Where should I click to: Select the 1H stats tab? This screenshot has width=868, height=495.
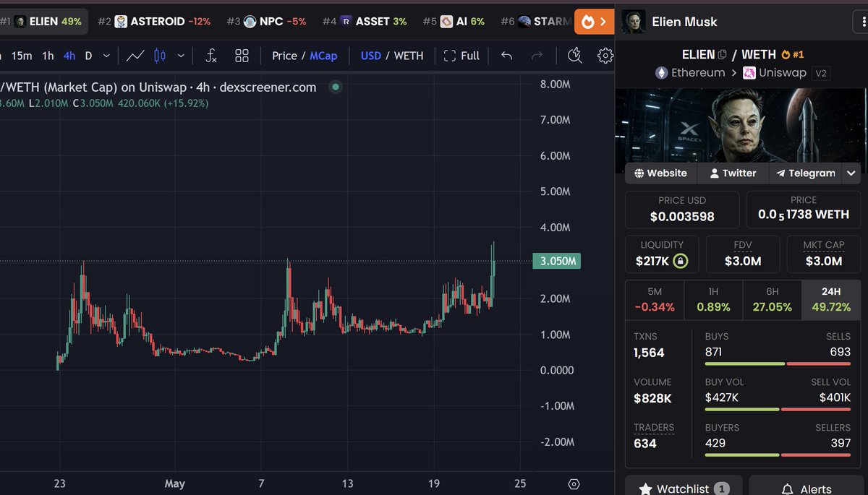click(713, 299)
